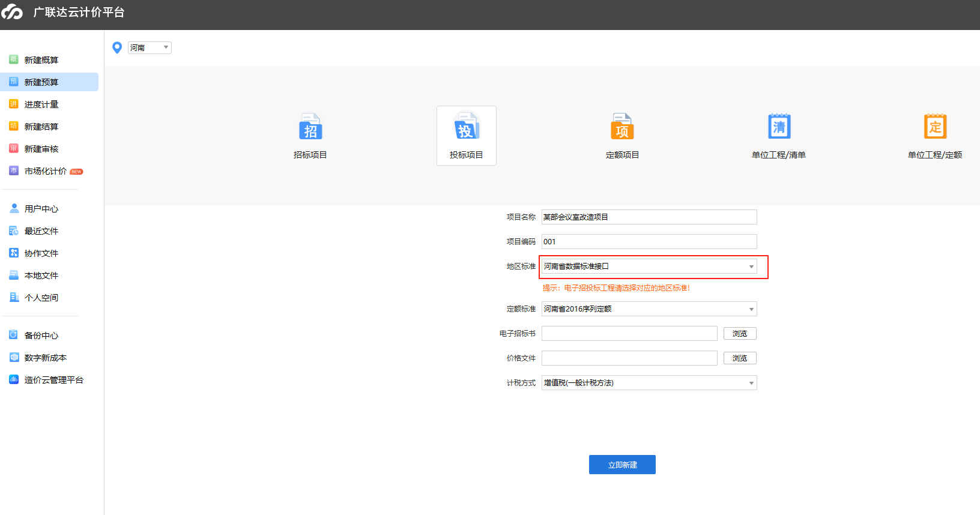The height and width of the screenshot is (515, 980).
Task: Click the 新建预算 sidebar icon
Action: click(x=14, y=82)
